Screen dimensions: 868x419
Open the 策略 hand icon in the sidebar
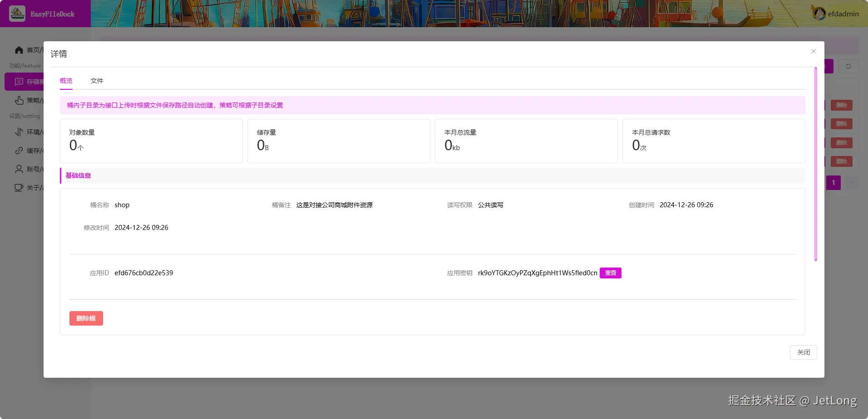point(19,100)
